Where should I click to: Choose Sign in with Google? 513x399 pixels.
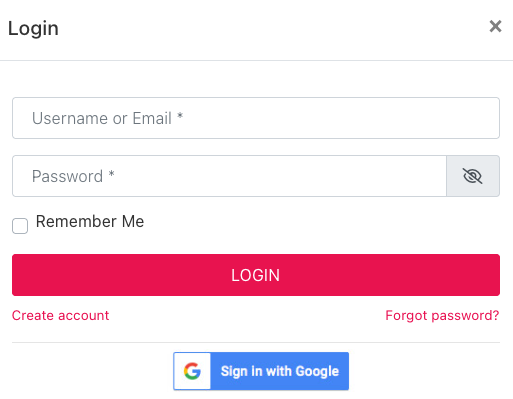pyautogui.click(x=261, y=371)
